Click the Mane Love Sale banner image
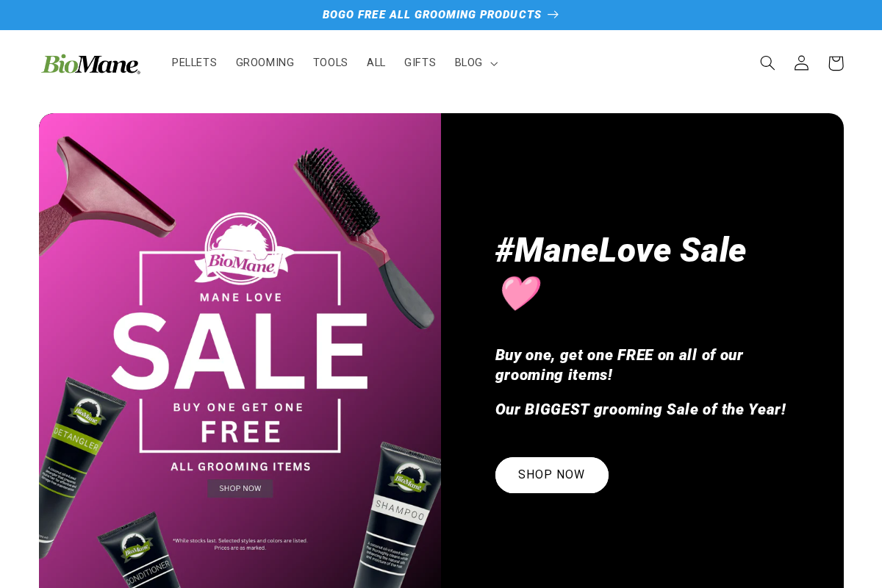This screenshot has height=588, width=882. tap(240, 351)
